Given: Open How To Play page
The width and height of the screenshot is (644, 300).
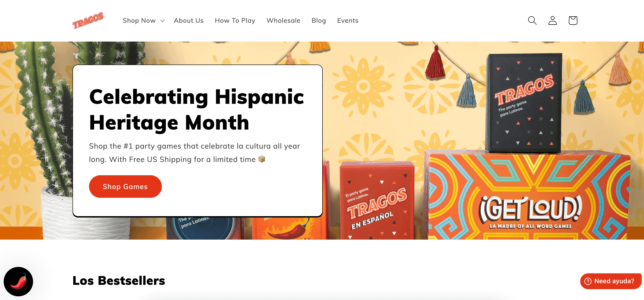Looking at the screenshot, I should tap(235, 20).
